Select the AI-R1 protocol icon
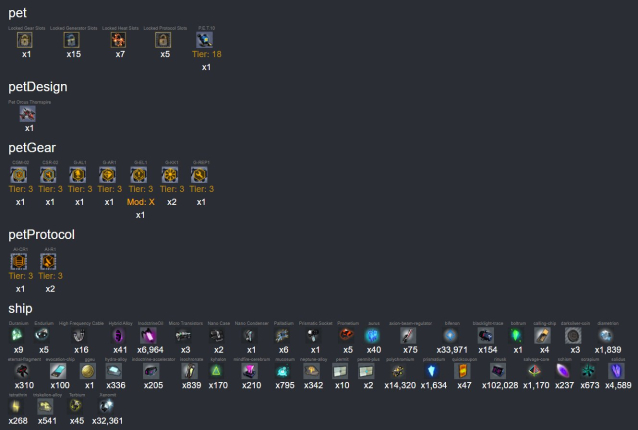 coord(50,262)
